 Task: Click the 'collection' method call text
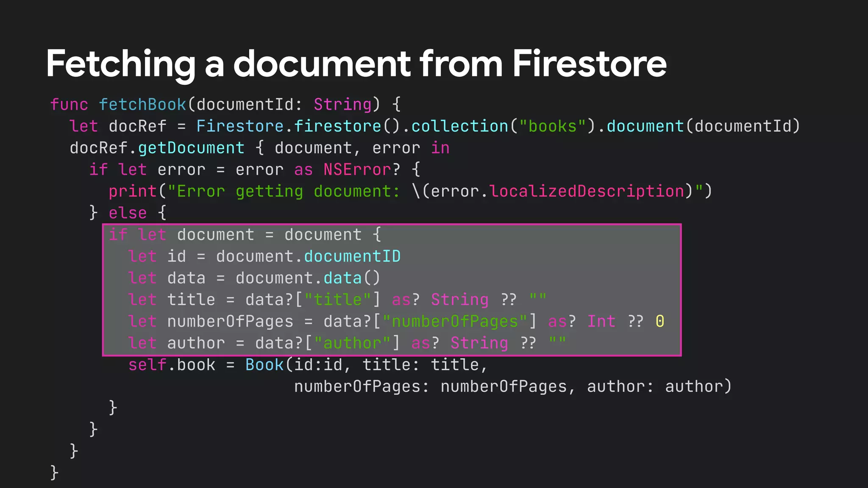(x=459, y=126)
